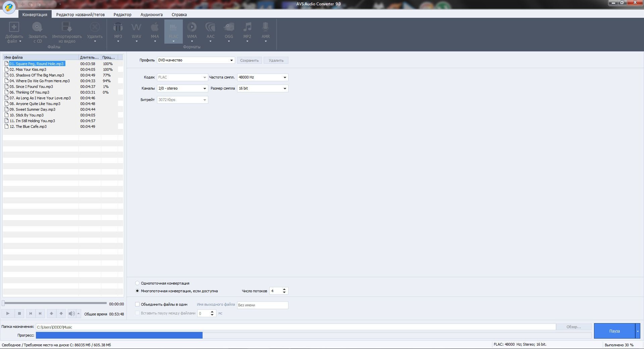Select the WAV format icon
Screen dimensions: 644x349
pyautogui.click(x=136, y=28)
